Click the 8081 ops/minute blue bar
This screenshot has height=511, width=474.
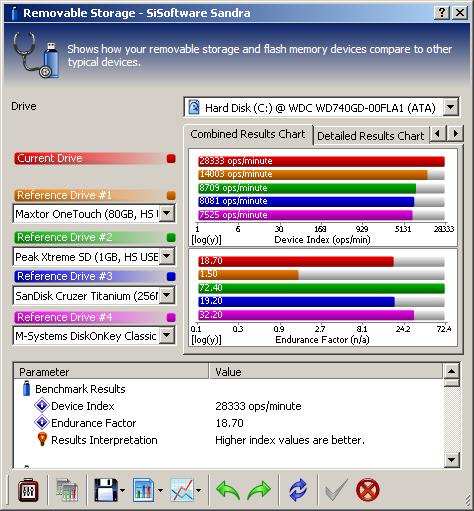(x=306, y=201)
